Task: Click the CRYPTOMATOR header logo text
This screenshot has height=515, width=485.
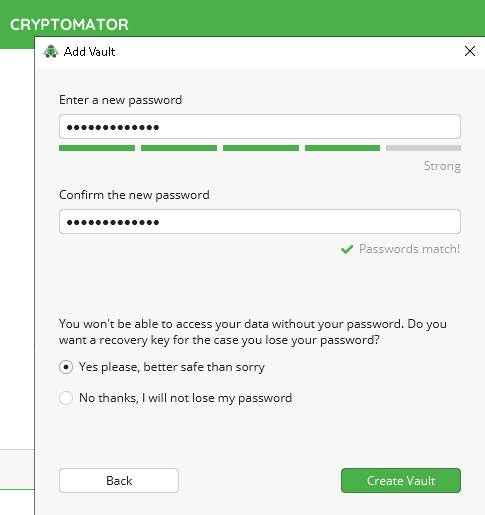Action: pos(69,25)
